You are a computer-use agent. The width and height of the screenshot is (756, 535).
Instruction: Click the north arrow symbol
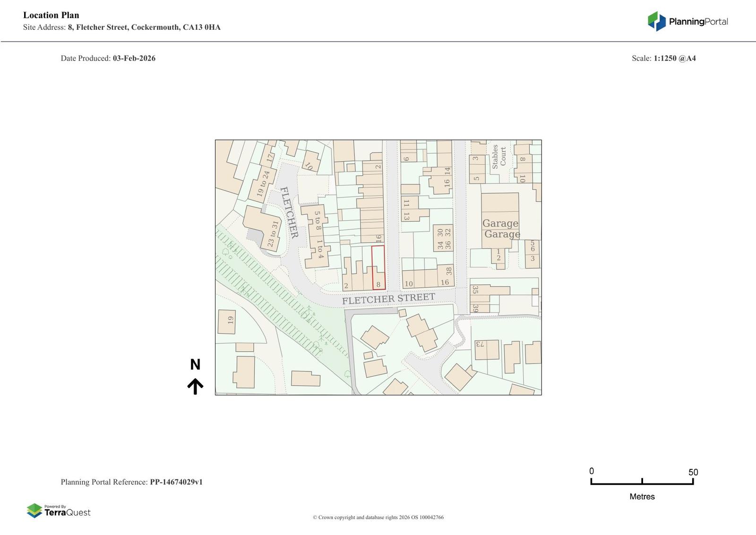(x=195, y=386)
